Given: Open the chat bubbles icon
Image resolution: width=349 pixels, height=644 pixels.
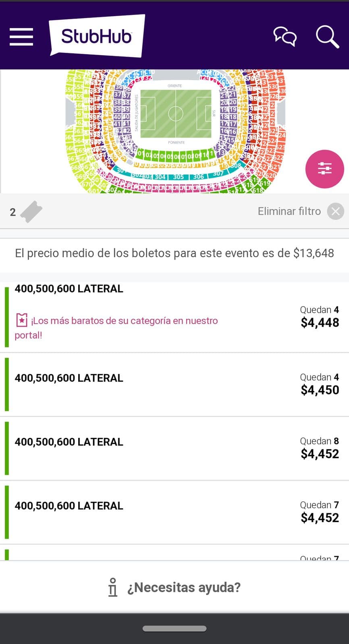Looking at the screenshot, I should pyautogui.click(x=285, y=37).
